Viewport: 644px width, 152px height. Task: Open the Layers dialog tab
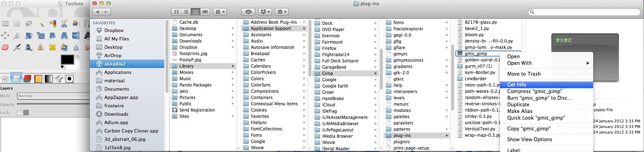[16, 78]
